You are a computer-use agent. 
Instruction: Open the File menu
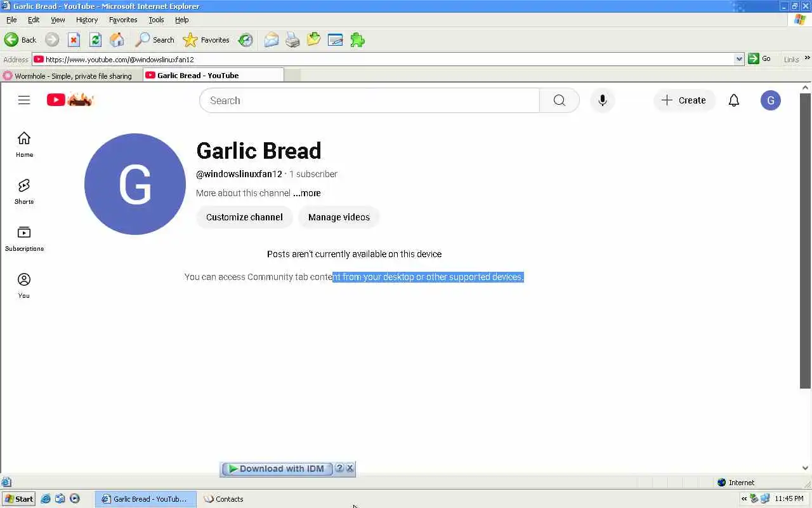pyautogui.click(x=11, y=20)
